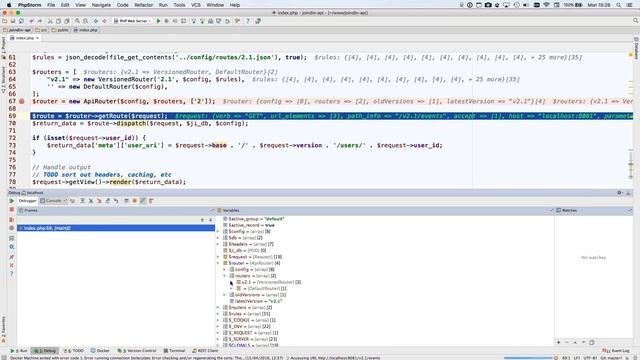Open the PHP Web Server configuration dropdown

pyautogui.click(x=132, y=21)
